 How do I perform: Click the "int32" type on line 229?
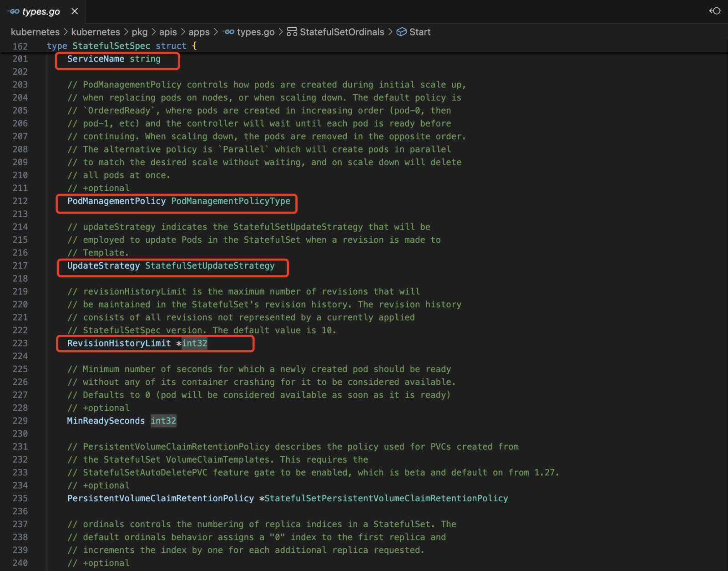pyautogui.click(x=163, y=421)
